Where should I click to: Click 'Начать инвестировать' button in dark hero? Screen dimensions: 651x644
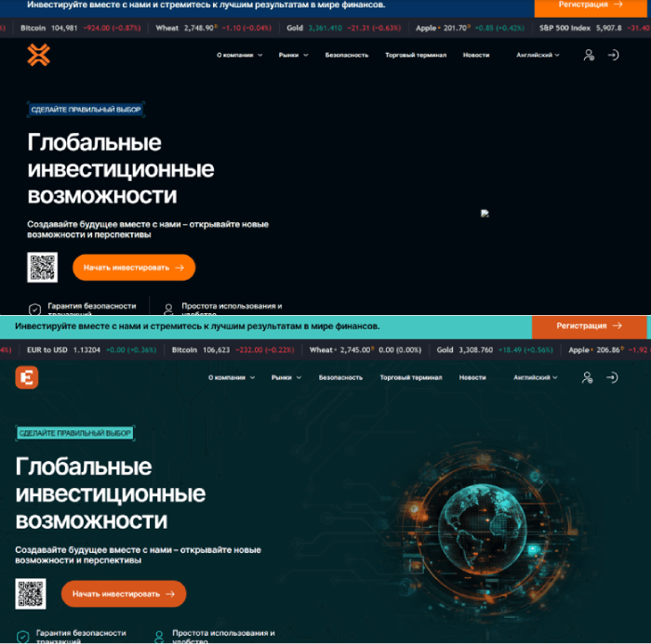(134, 268)
